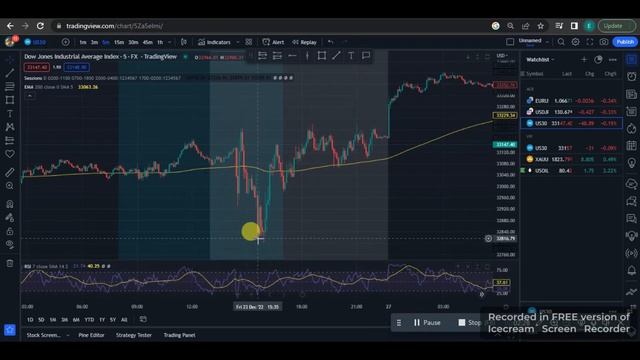The image size is (640, 360).
Task: Select the ruler measure tool
Action: 10,172
